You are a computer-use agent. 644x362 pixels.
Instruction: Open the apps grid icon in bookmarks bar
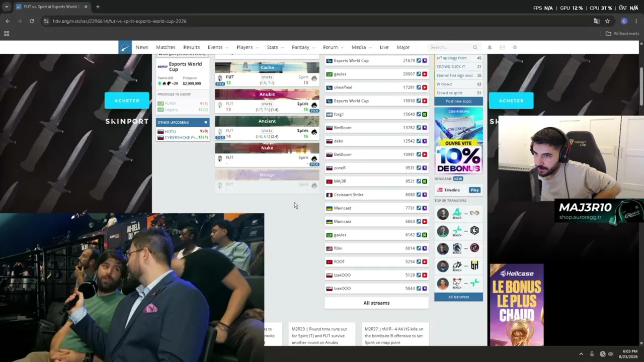click(7, 34)
